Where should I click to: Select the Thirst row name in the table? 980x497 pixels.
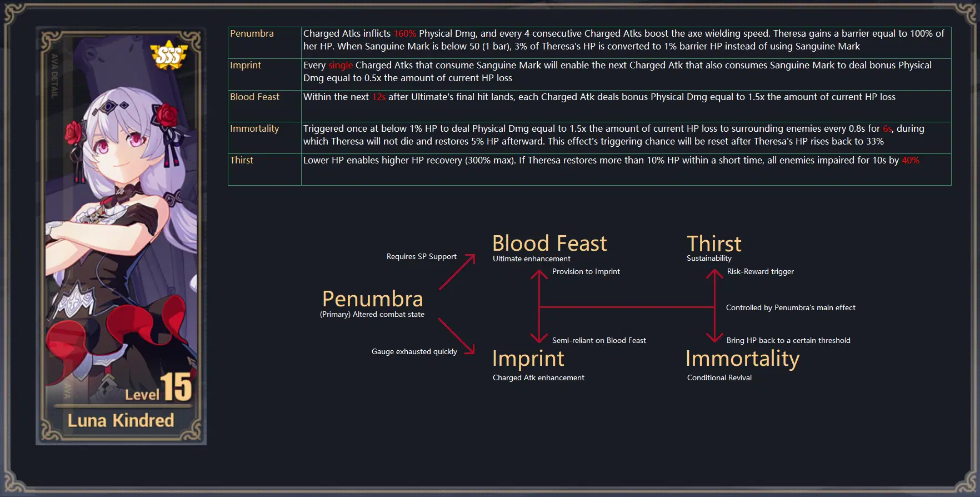[242, 160]
